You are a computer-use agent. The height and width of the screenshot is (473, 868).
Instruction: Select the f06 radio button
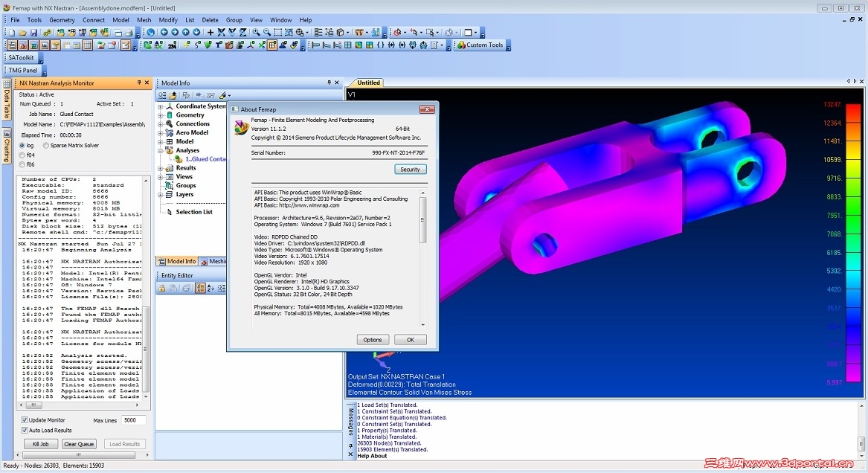pos(22,164)
